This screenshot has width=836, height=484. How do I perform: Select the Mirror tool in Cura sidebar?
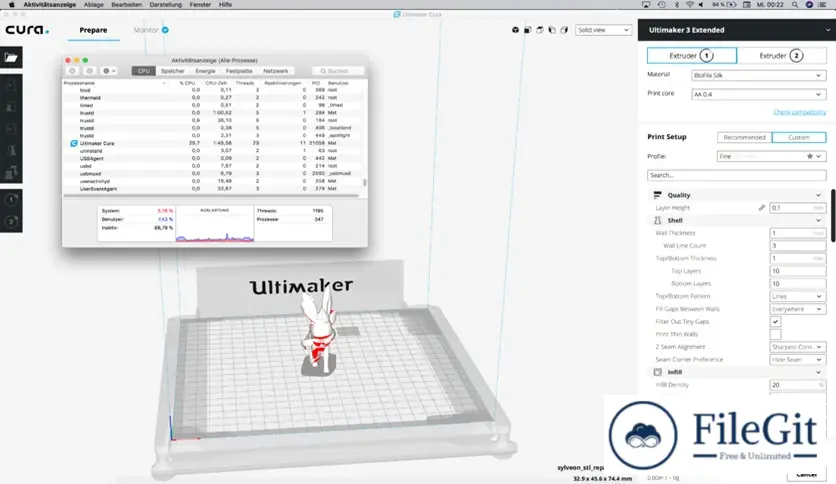(11, 151)
